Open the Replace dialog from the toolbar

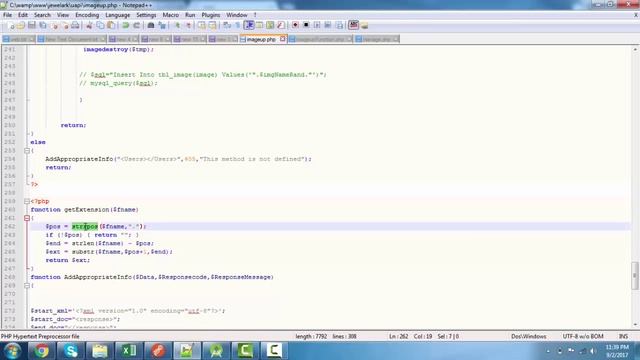pyautogui.click(x=162, y=25)
